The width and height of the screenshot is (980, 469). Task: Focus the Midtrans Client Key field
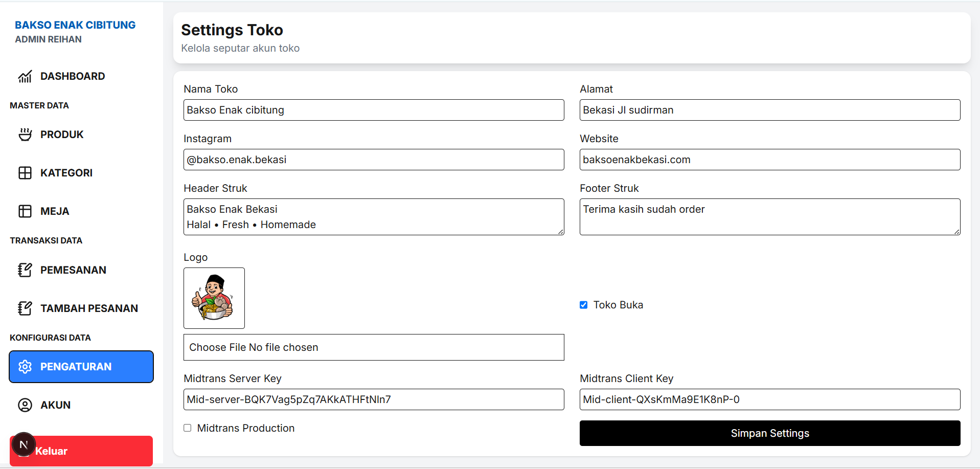pos(770,399)
